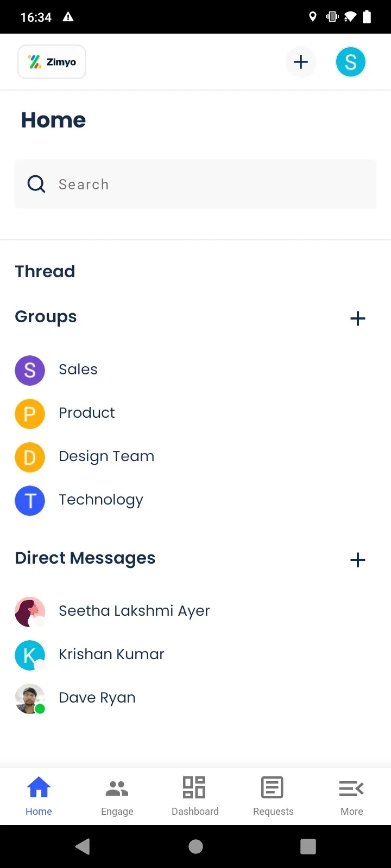Tap the plus icon in top header
The image size is (391, 868).
point(300,62)
